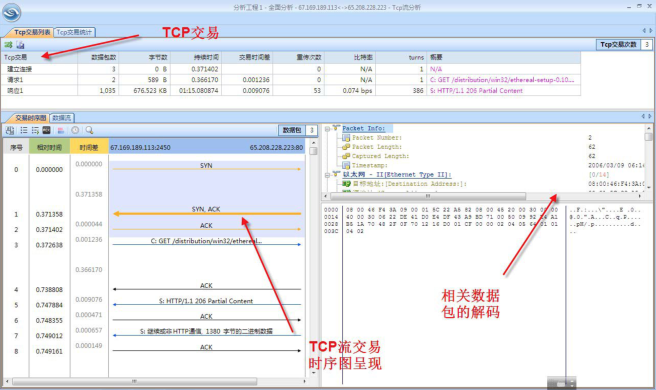Click tab scroll arrows right of Tcp tabs
656x390 pixels.
click(647, 31)
